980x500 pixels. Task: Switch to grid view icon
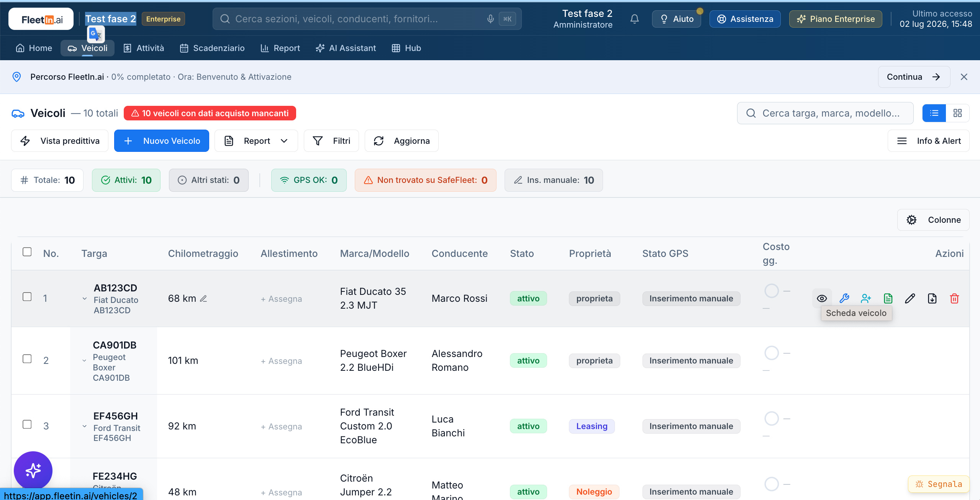[x=957, y=113]
